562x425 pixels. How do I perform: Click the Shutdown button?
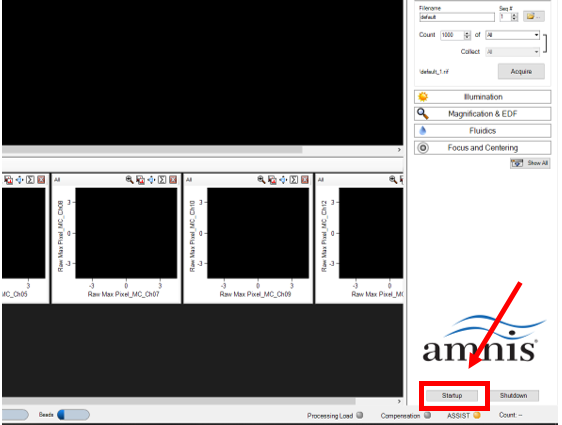point(513,395)
